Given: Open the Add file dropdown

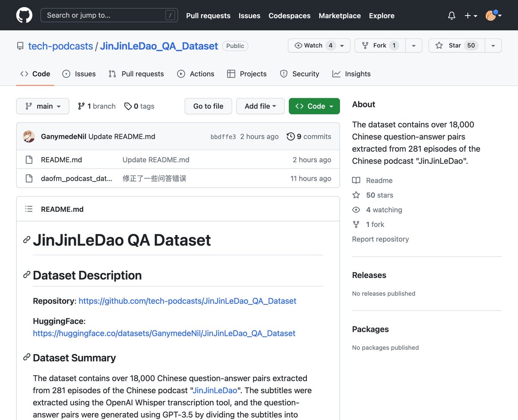Looking at the screenshot, I should [260, 106].
